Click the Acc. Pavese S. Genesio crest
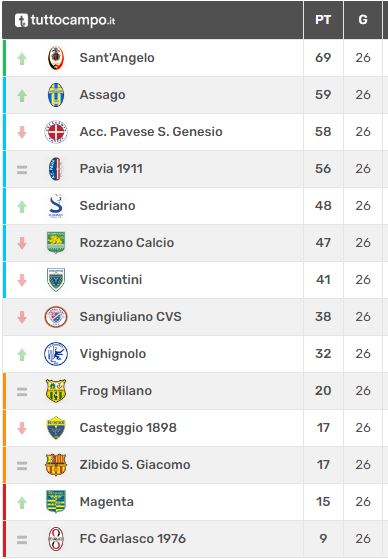Image resolution: width=388 pixels, height=559 pixels. point(56,132)
